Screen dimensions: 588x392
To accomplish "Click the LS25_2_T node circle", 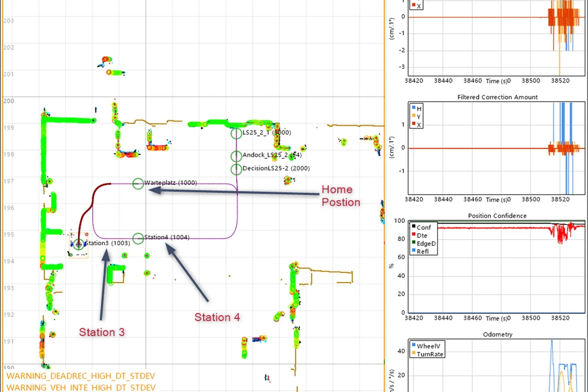I will click(237, 133).
